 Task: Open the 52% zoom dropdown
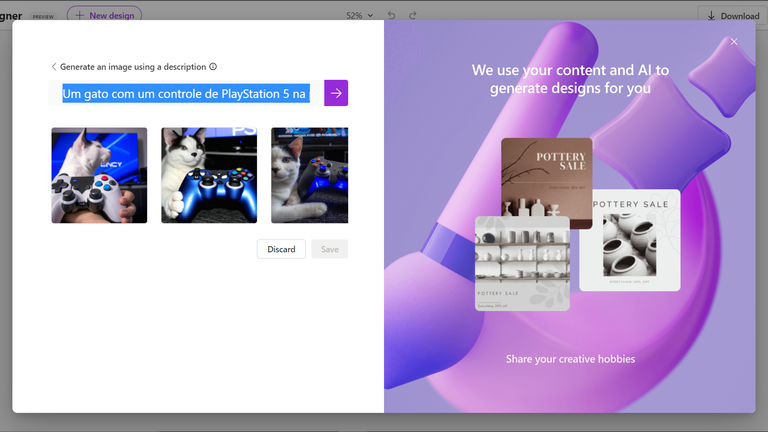(x=360, y=15)
